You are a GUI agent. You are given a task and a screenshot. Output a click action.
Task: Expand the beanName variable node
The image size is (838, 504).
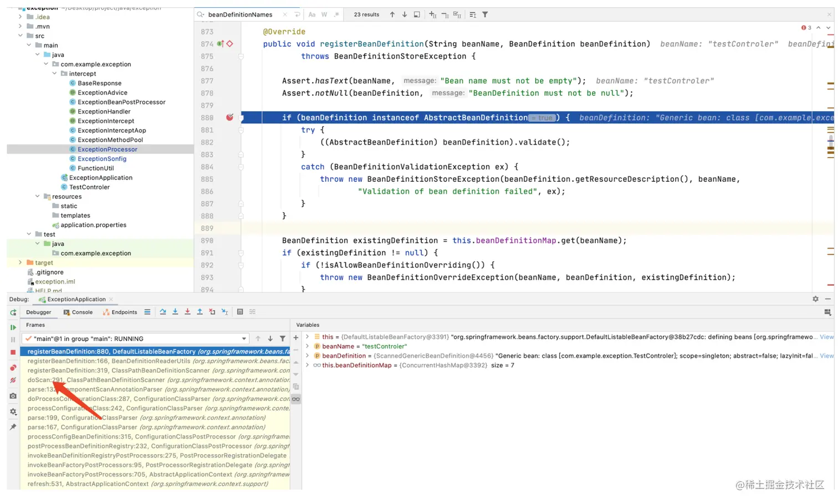click(x=308, y=346)
